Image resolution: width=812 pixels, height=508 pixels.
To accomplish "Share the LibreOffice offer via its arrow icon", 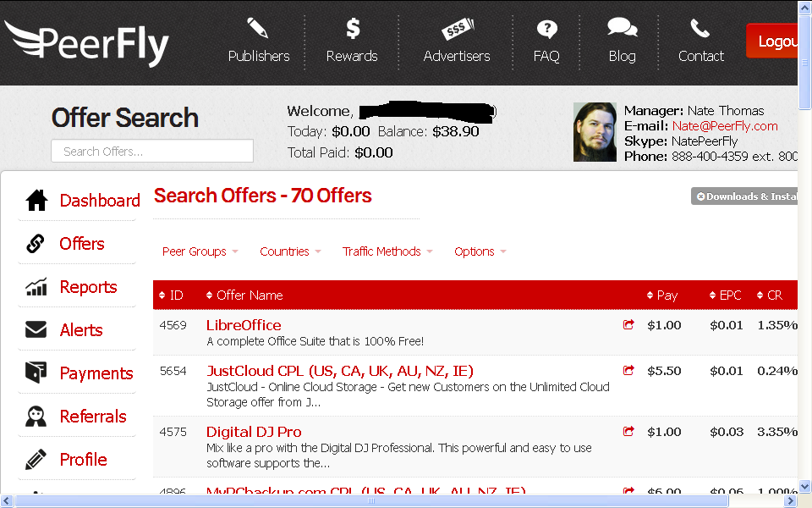I will [x=628, y=323].
